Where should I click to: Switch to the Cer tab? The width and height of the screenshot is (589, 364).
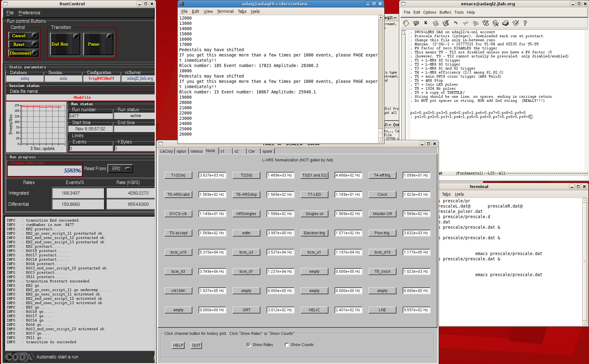254,151
